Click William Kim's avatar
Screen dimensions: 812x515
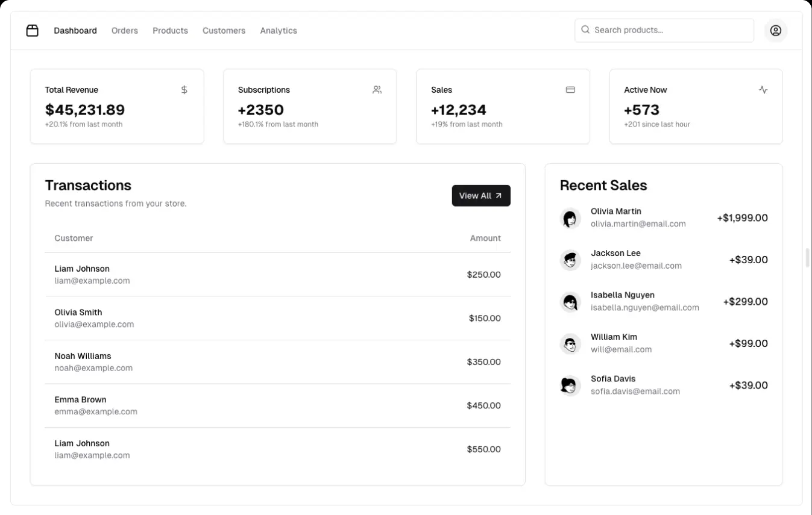tap(570, 344)
